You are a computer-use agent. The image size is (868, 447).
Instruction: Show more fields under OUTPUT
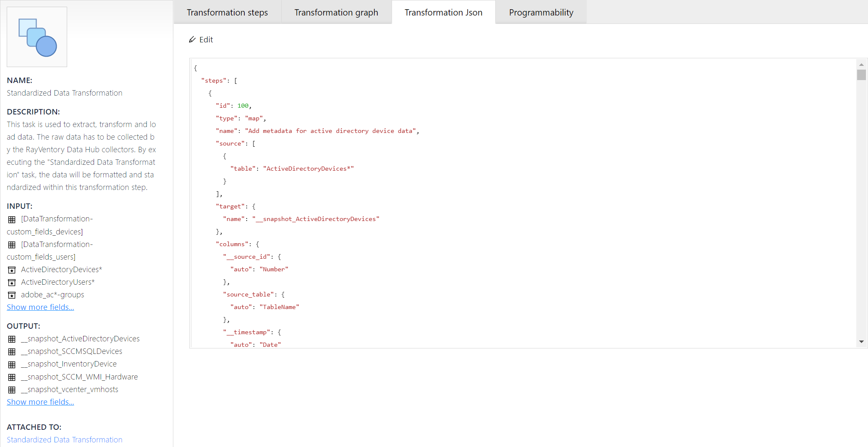40,402
